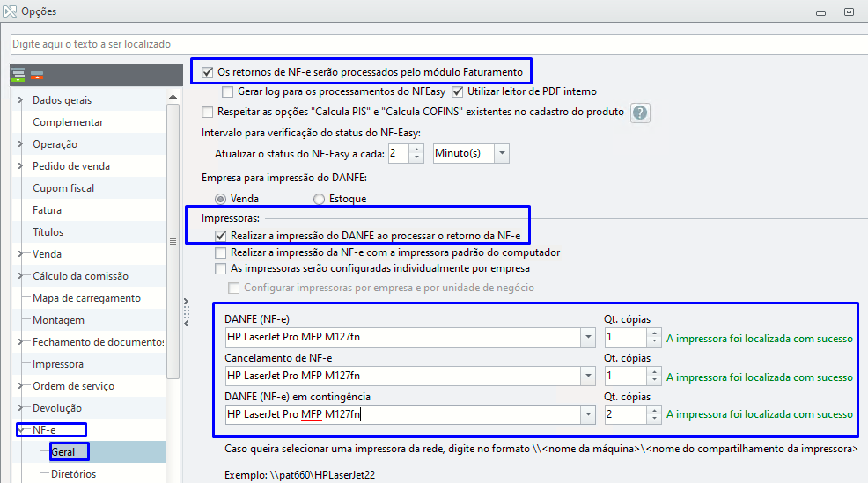The width and height of the screenshot is (868, 483).
Task: Decrease Cancelamento de NF-e copies quantity
Action: click(654, 380)
